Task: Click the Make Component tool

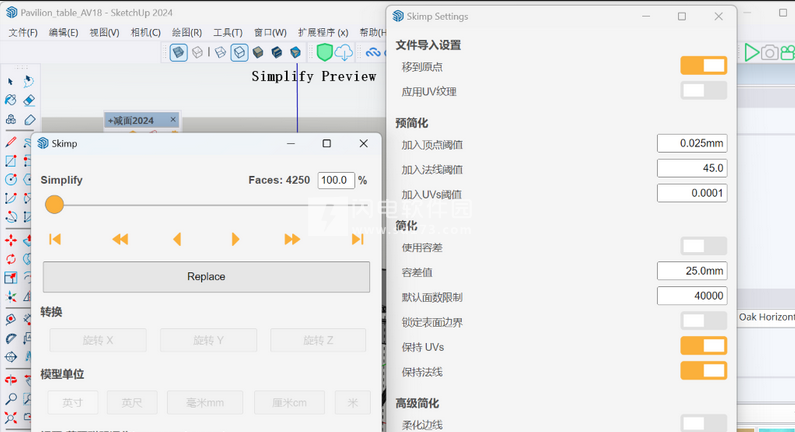Action: (10, 120)
